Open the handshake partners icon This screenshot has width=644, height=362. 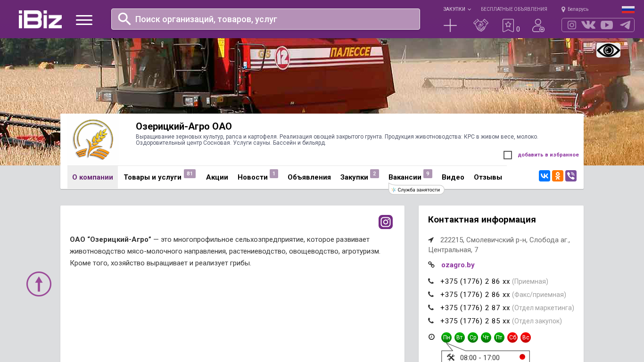click(481, 25)
